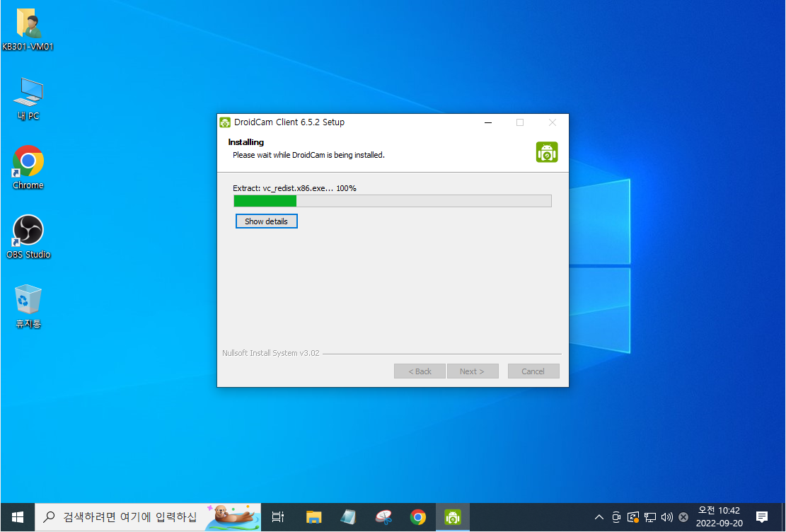Select the 내 PC desktop icon

click(28, 99)
